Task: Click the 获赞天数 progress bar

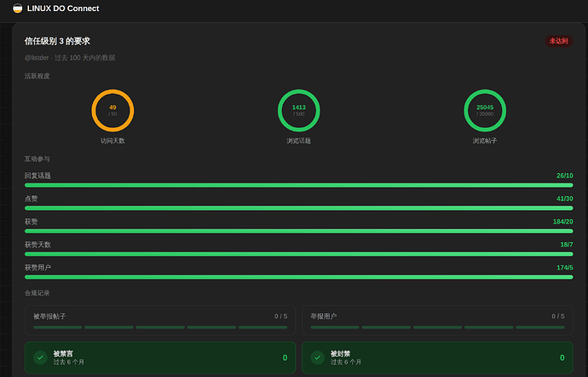Action: click(x=299, y=254)
